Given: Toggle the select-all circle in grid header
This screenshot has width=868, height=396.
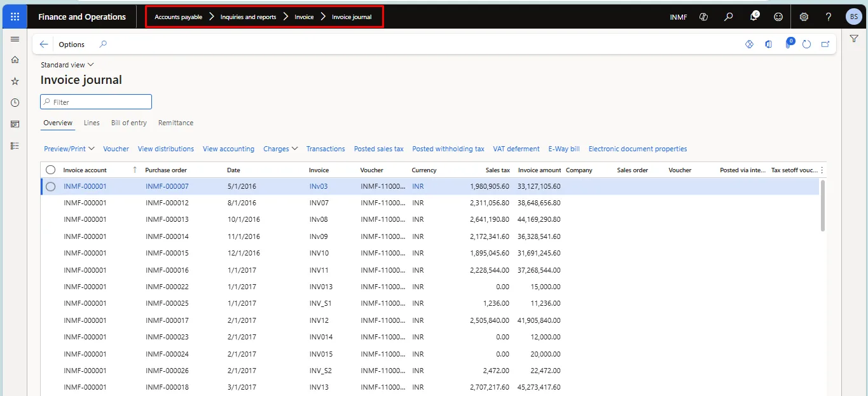Looking at the screenshot, I should tap(51, 170).
